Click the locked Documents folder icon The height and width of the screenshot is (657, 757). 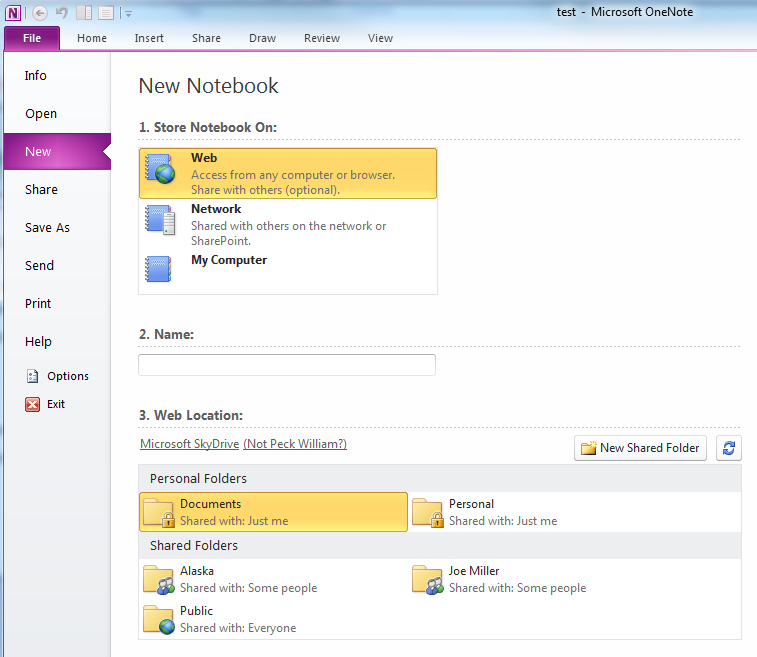159,513
